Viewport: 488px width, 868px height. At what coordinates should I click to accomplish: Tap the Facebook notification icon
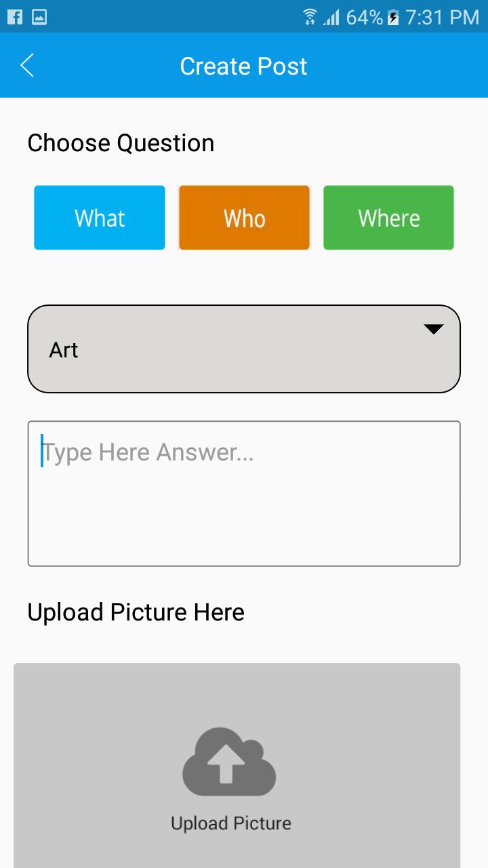[14, 17]
